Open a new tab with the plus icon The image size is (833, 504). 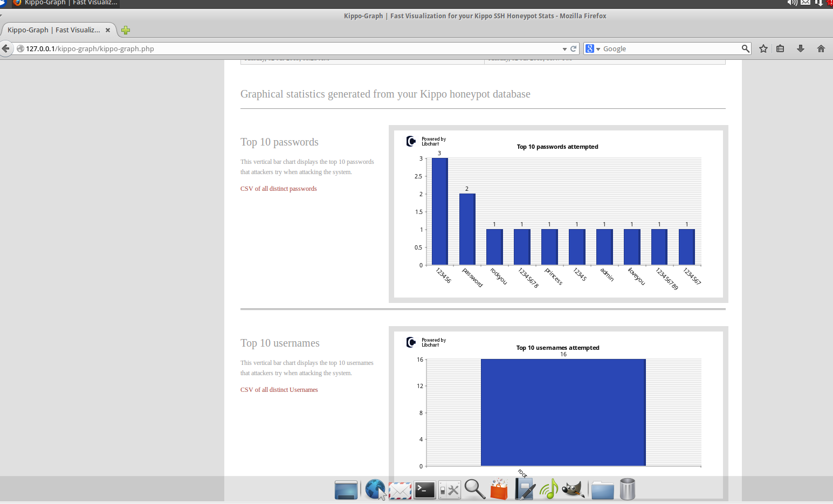(x=126, y=30)
